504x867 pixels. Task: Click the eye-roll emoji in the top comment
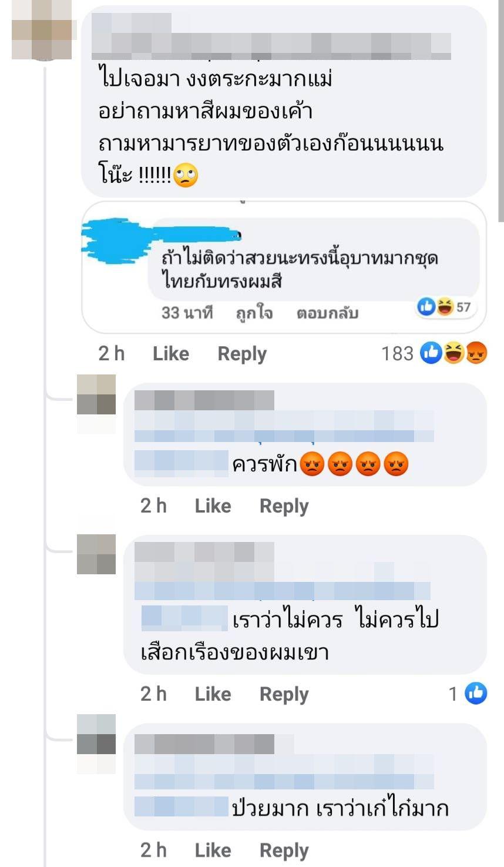(186, 176)
